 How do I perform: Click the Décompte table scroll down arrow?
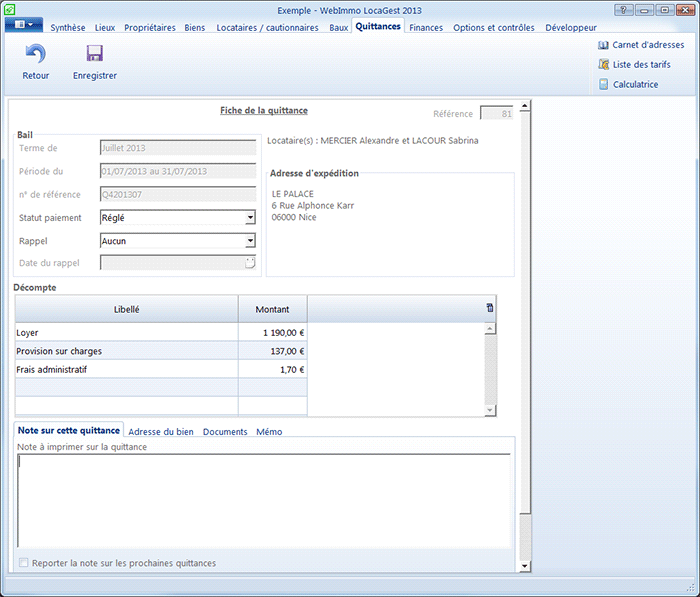[490, 410]
